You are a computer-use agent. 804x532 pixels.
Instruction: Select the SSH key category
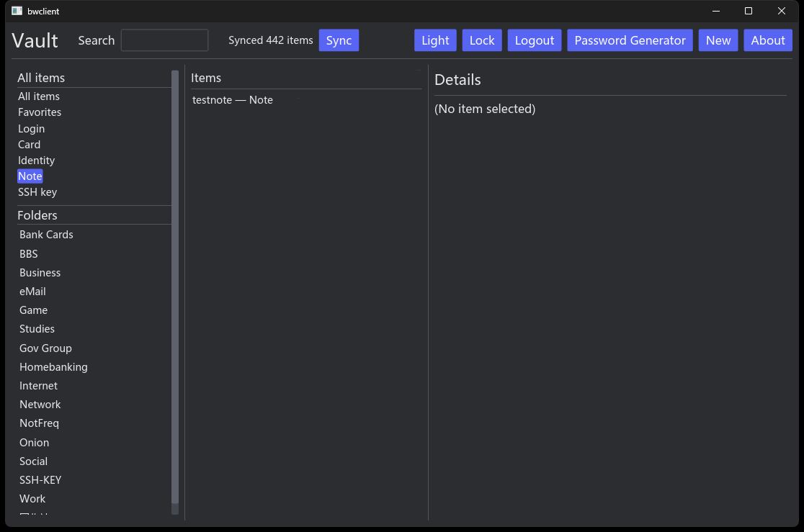click(x=37, y=191)
